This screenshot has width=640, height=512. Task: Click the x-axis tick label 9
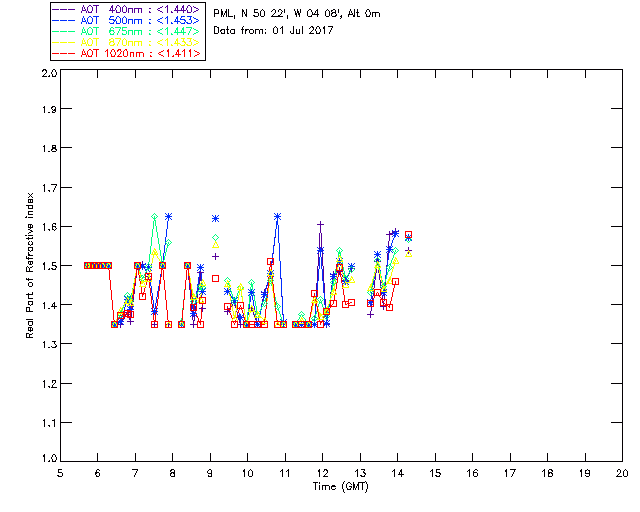click(x=210, y=473)
